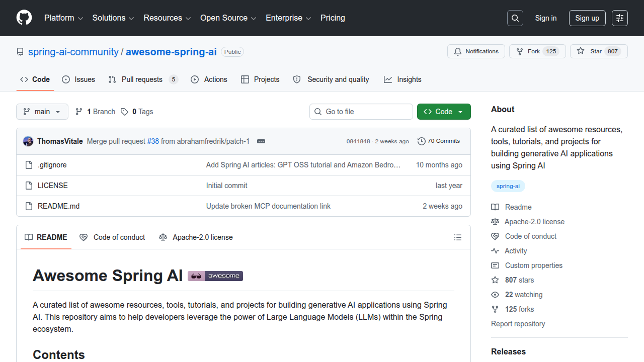The height and width of the screenshot is (362, 644).
Task: Open awesome-spring-ai repository link
Action: [171, 52]
